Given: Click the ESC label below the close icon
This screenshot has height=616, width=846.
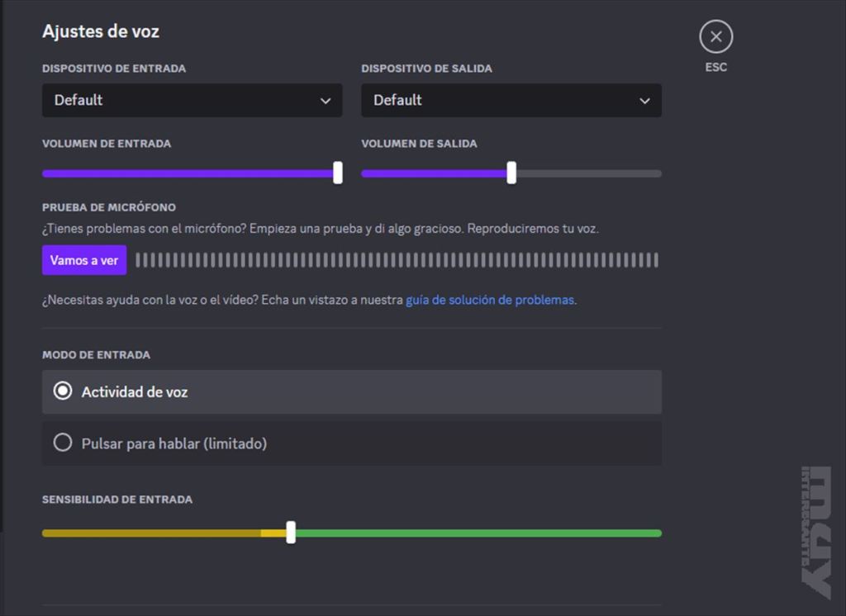Looking at the screenshot, I should 715,68.
